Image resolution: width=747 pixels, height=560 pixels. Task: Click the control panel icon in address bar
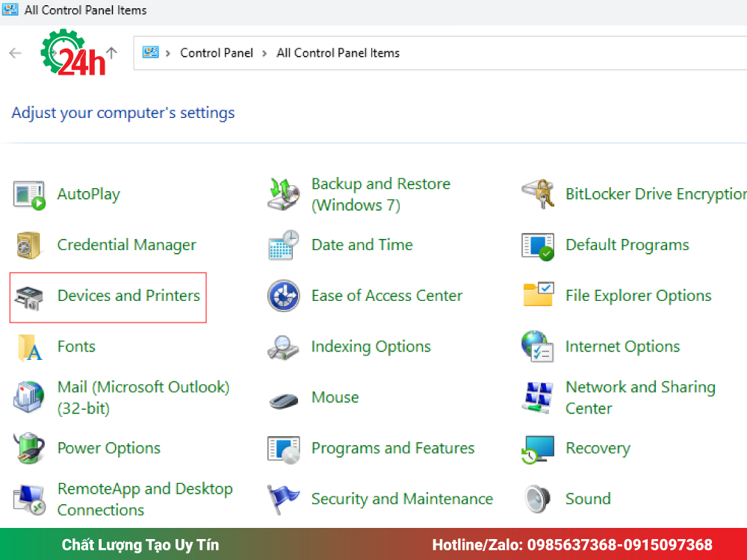click(151, 52)
